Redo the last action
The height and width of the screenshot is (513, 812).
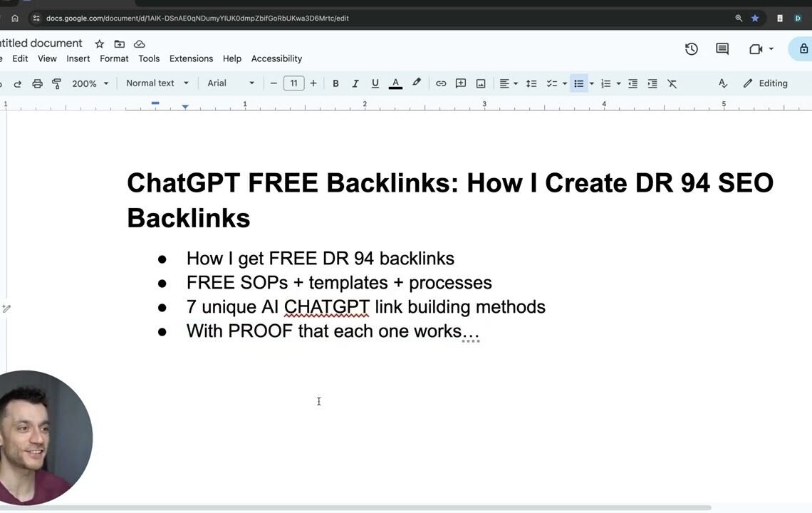pyautogui.click(x=18, y=83)
